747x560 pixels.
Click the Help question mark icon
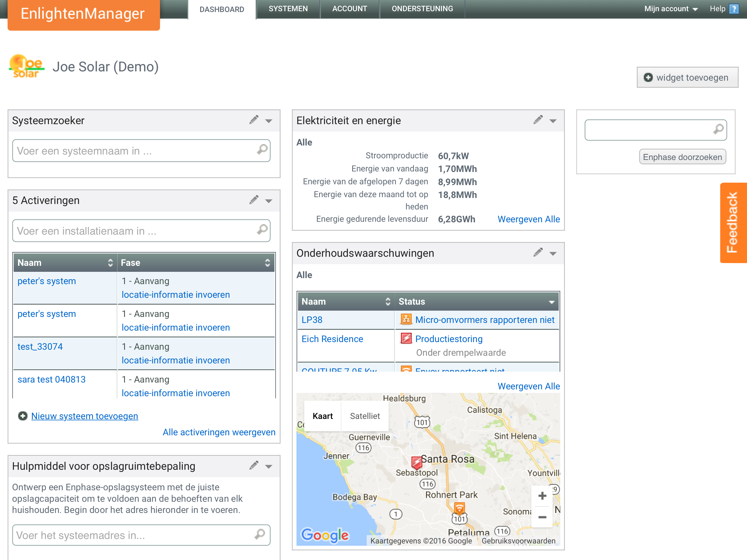click(734, 9)
